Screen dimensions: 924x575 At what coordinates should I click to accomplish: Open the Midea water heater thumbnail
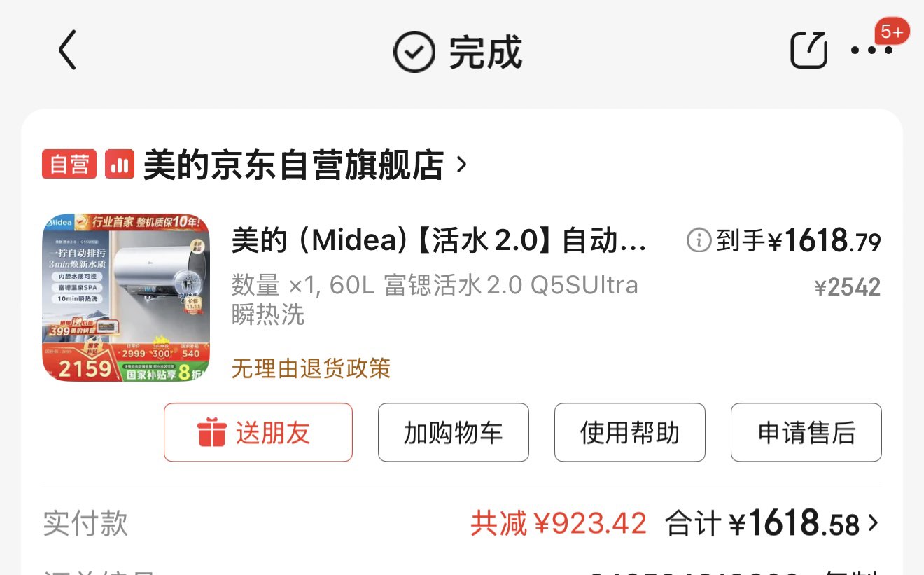126,298
